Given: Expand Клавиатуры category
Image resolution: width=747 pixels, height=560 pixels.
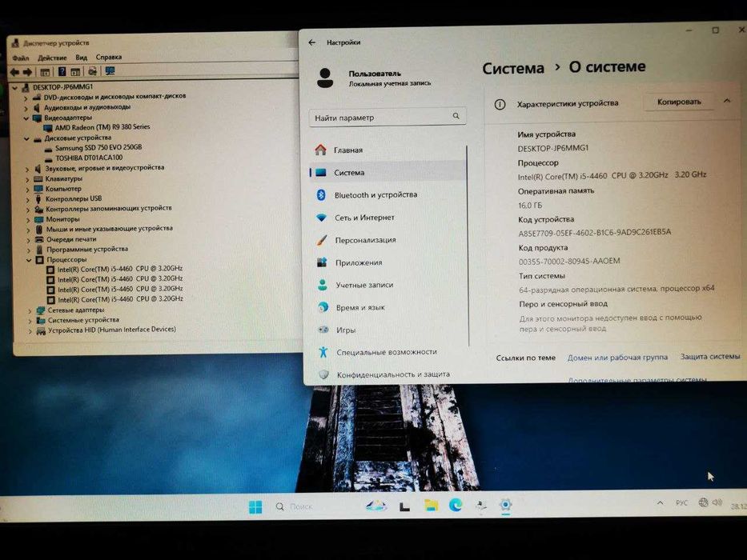Looking at the screenshot, I should coord(28,179).
